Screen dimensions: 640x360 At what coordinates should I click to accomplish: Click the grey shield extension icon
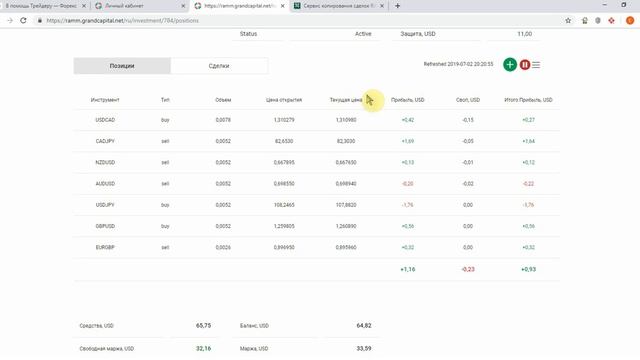tap(598, 20)
